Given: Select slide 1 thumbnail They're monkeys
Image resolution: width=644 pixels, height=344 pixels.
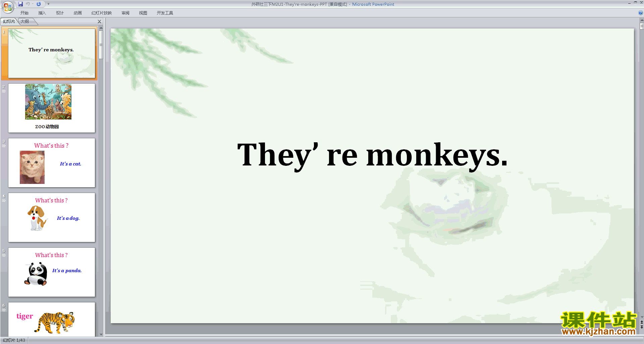Looking at the screenshot, I should (x=52, y=53).
